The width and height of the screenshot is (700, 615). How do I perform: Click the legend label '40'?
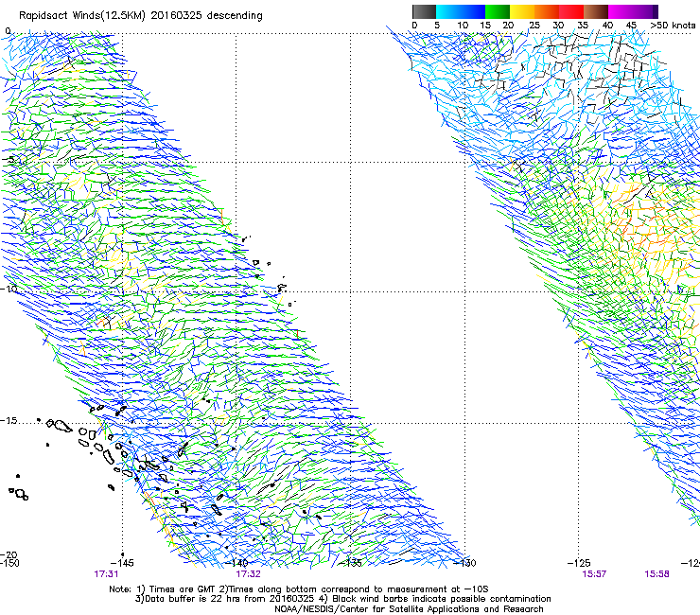pyautogui.click(x=607, y=26)
